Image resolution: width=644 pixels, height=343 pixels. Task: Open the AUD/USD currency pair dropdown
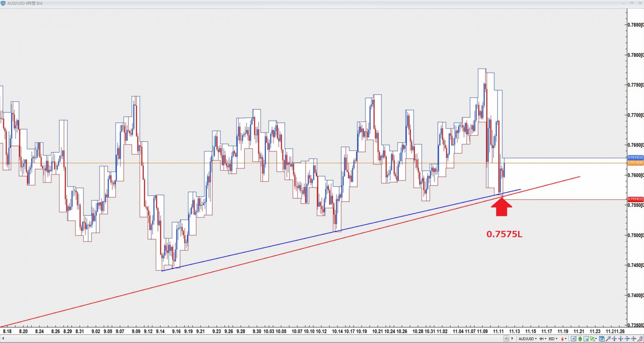[528, 339]
